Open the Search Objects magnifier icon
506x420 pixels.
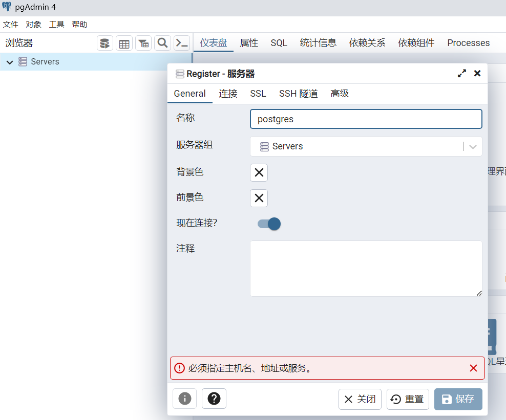point(163,43)
